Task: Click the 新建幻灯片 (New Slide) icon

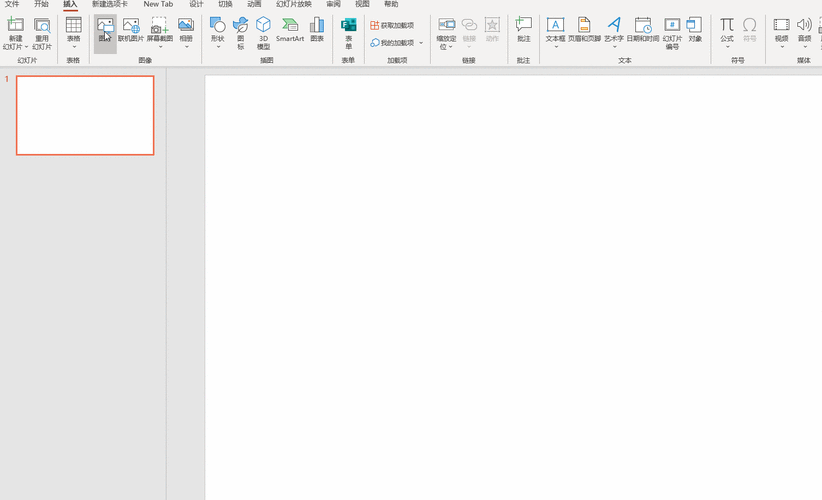Action: pos(15,25)
